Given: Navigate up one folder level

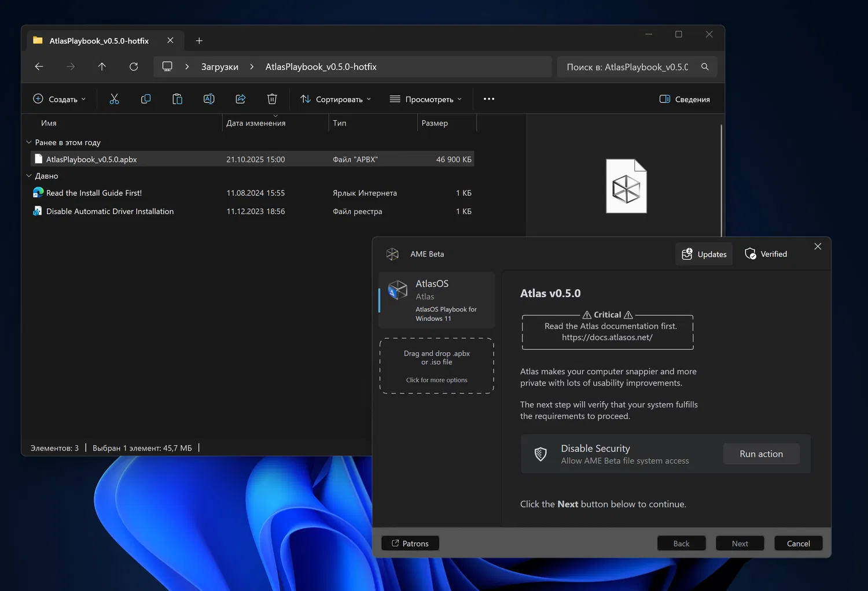Looking at the screenshot, I should coord(102,67).
